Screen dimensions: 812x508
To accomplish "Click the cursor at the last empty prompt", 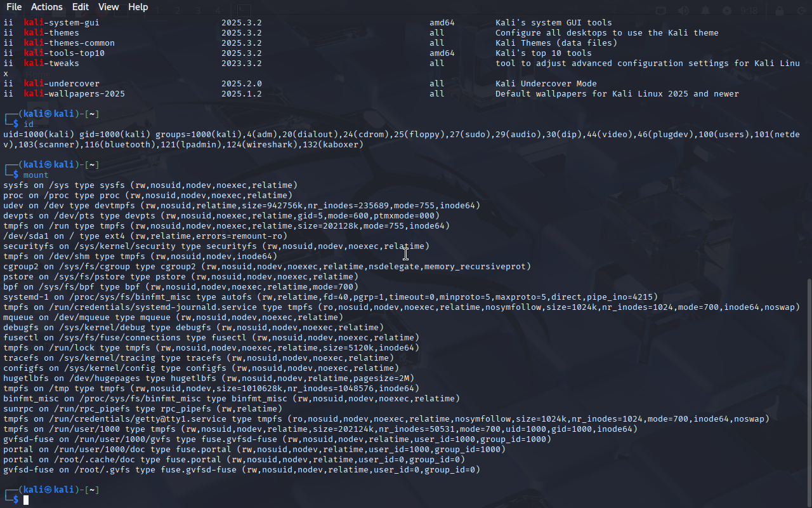I will (x=26, y=500).
